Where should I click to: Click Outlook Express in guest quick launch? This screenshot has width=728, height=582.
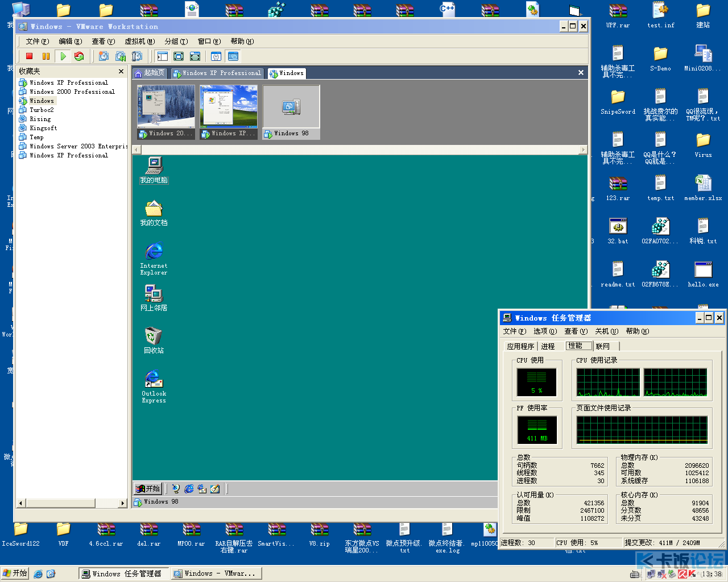click(202, 489)
